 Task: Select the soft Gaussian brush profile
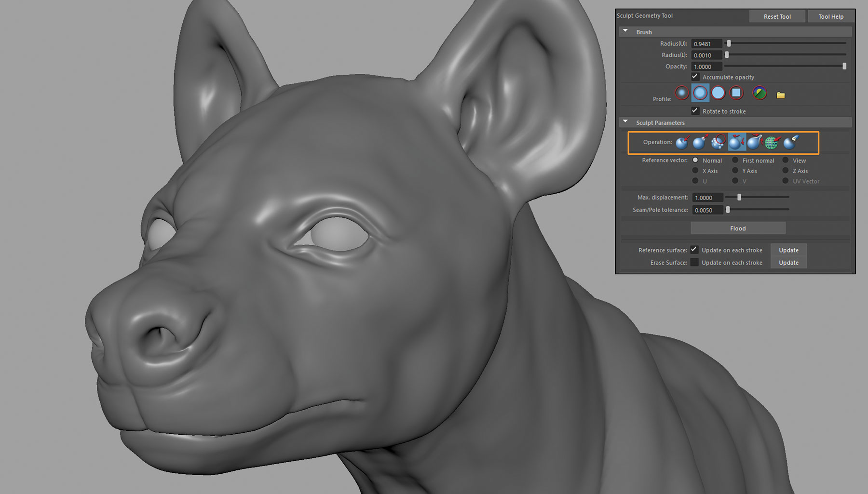tap(682, 92)
